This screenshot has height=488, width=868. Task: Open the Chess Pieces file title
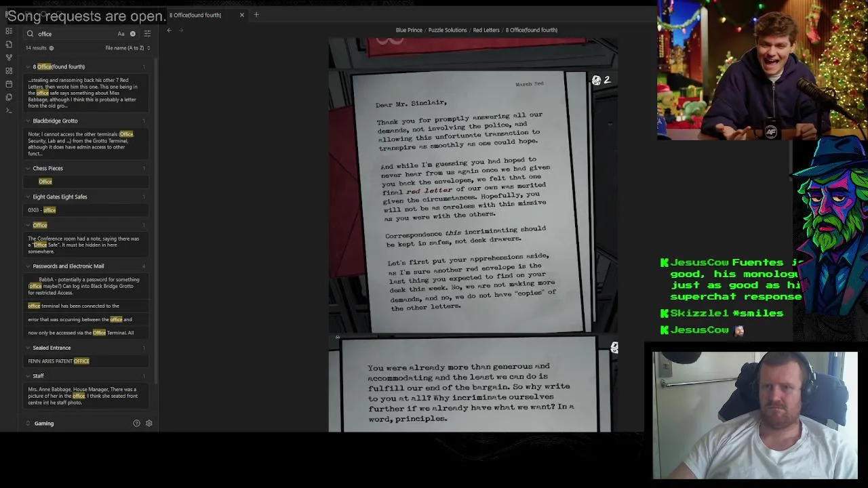pyautogui.click(x=47, y=169)
